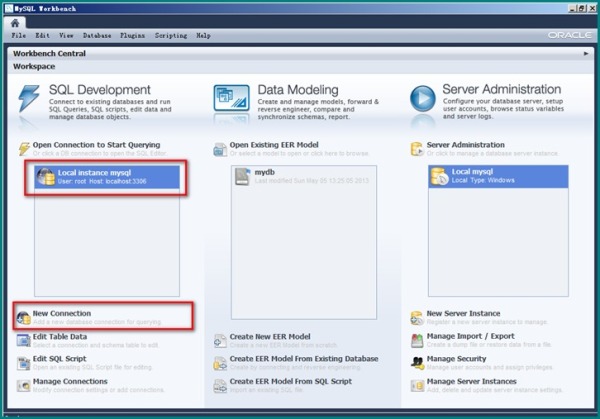The width and height of the screenshot is (600, 419).
Task: Click the Edit Table Data icon
Action: pos(23,340)
